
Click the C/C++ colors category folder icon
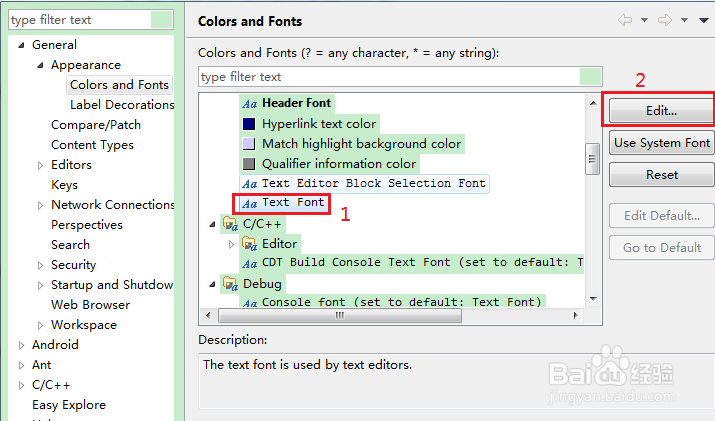230,224
